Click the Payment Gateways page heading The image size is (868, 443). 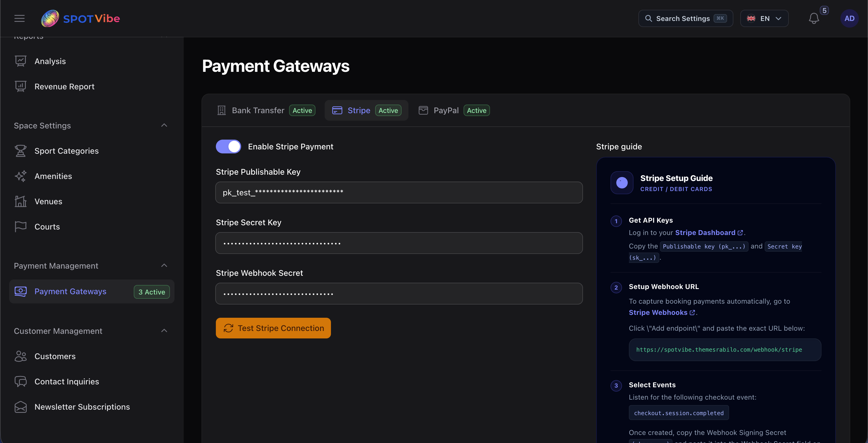(x=276, y=66)
